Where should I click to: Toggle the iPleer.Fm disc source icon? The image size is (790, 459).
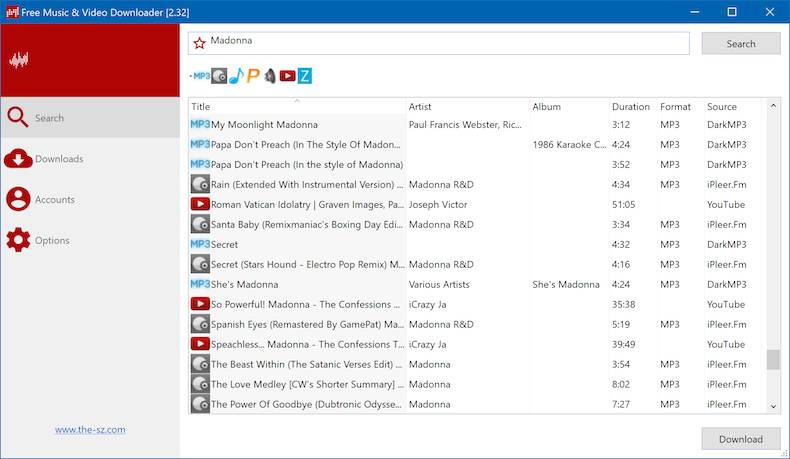point(219,76)
